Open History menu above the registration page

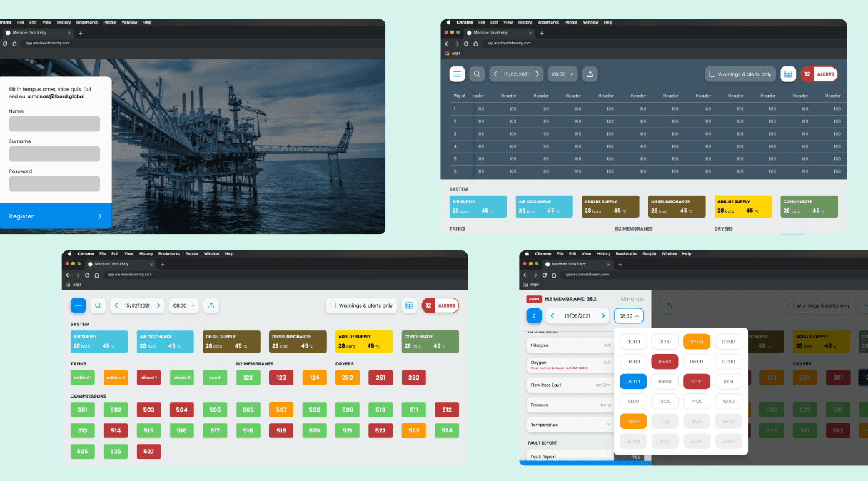(64, 22)
